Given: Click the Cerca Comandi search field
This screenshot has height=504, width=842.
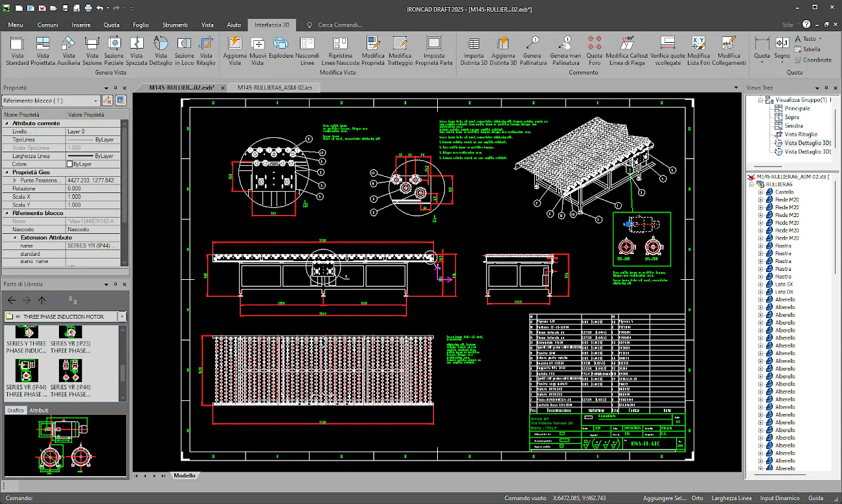Looking at the screenshot, I should pos(339,25).
